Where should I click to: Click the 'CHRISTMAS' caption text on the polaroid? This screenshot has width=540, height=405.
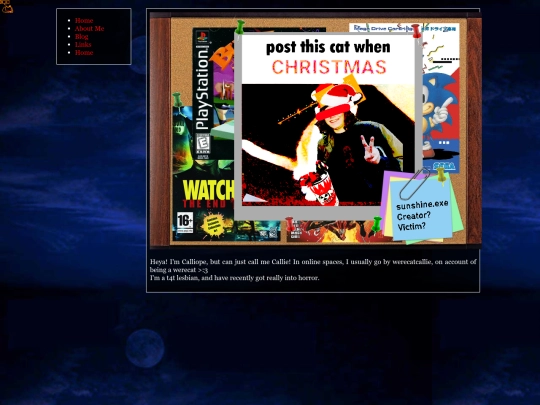tap(329, 67)
